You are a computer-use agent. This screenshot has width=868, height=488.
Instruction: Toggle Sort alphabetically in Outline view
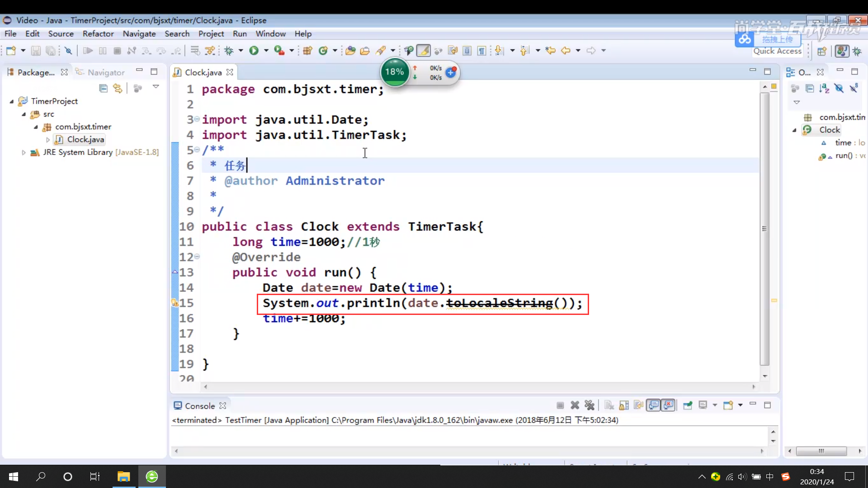click(x=824, y=88)
